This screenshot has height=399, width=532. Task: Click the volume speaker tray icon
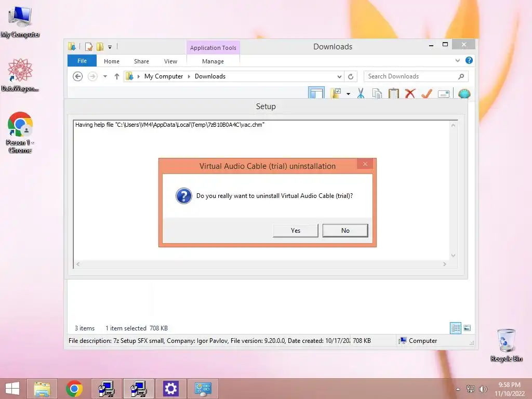pyautogui.click(x=483, y=389)
